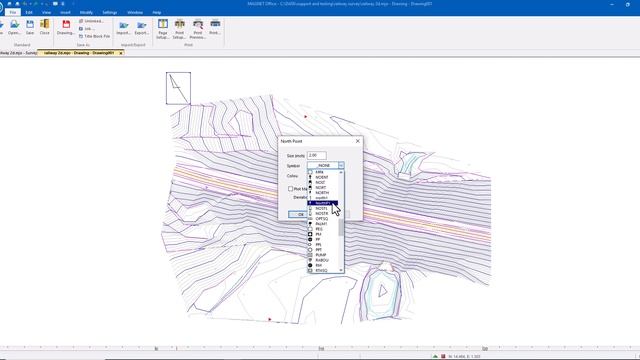Screen dimensions: 640x360
Task: Select NOENT symbol in dropdown list
Action: 323,177
